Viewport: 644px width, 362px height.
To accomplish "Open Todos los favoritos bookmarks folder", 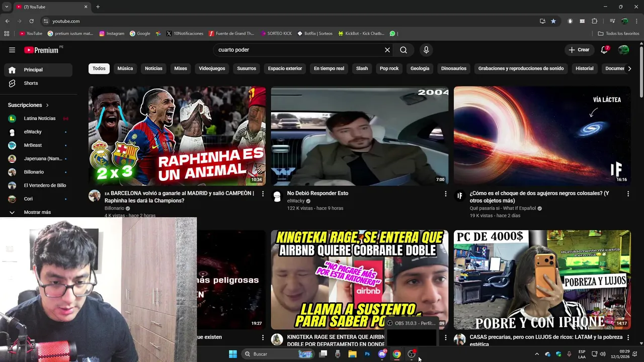I will coord(618,34).
